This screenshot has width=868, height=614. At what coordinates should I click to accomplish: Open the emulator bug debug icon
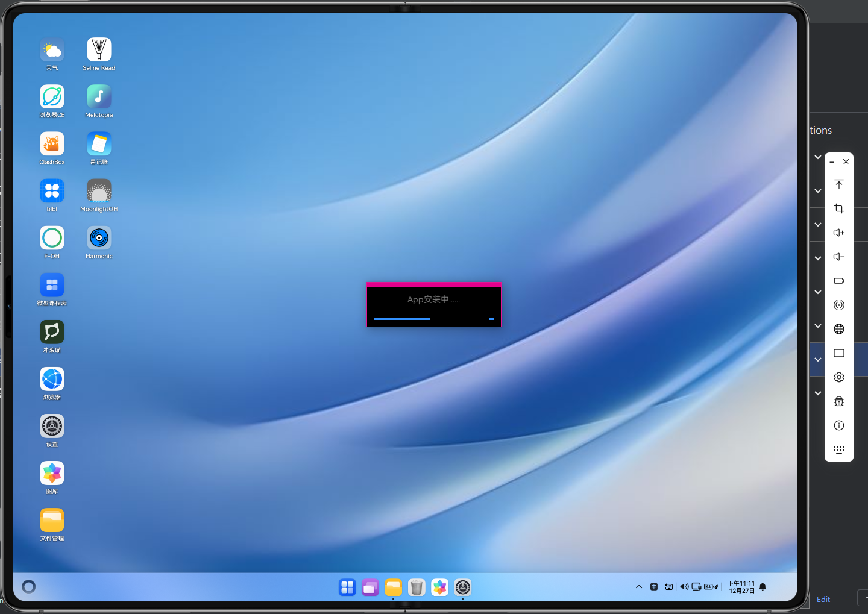click(x=839, y=401)
